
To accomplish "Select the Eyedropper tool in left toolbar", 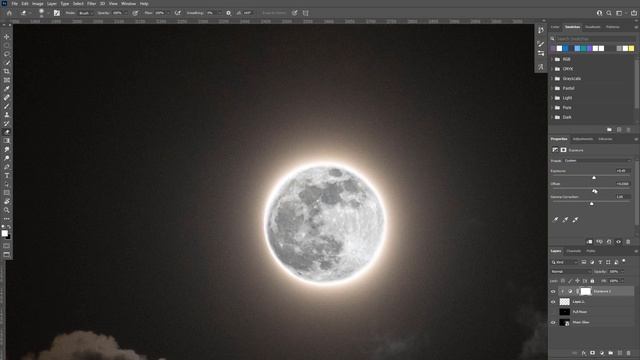I will point(7,89).
